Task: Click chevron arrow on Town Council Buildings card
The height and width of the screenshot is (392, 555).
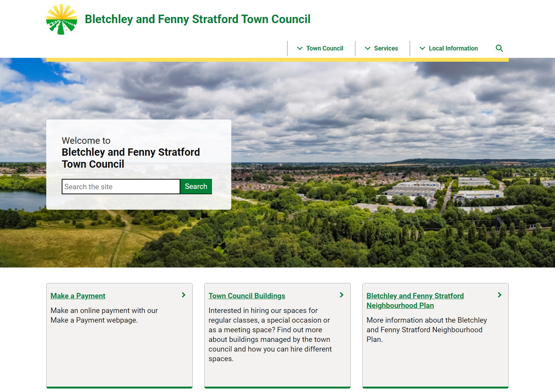Action: pos(341,295)
